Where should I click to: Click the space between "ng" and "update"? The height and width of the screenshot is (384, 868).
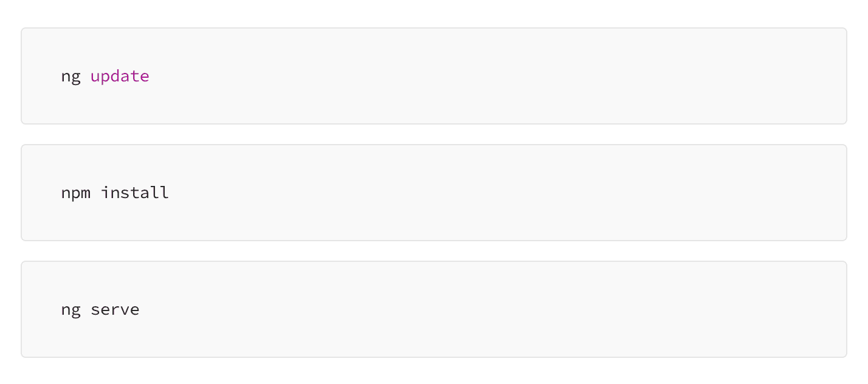86,77
